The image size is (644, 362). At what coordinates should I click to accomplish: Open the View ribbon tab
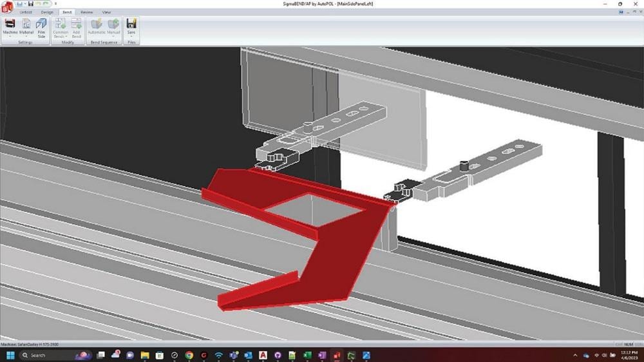(106, 12)
